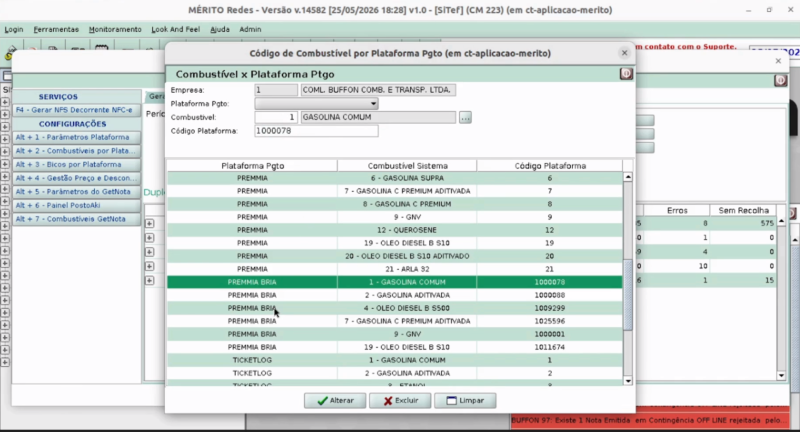
Task: Select row 21 - ARLA 32
Action: [394, 269]
